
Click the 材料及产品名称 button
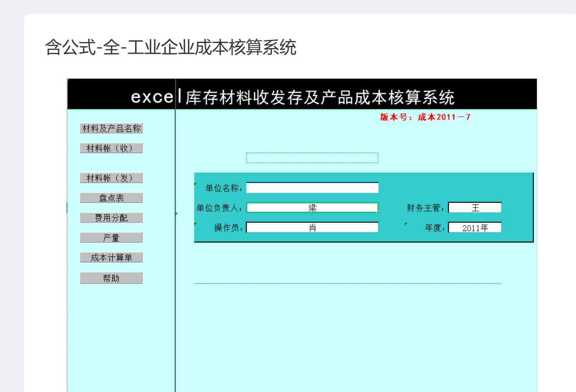pyautogui.click(x=111, y=128)
